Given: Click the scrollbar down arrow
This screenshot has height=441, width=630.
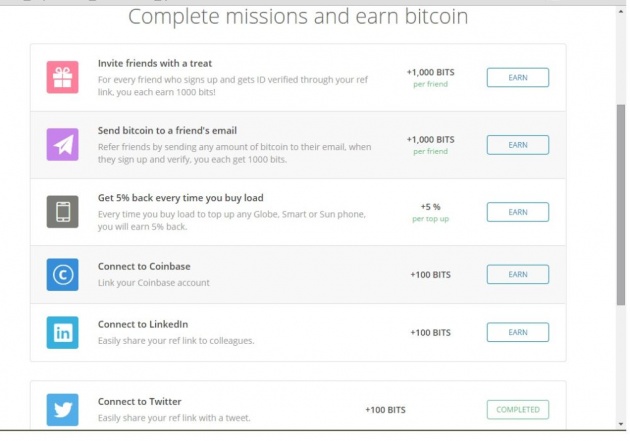Looking at the screenshot, I should 621,424.
